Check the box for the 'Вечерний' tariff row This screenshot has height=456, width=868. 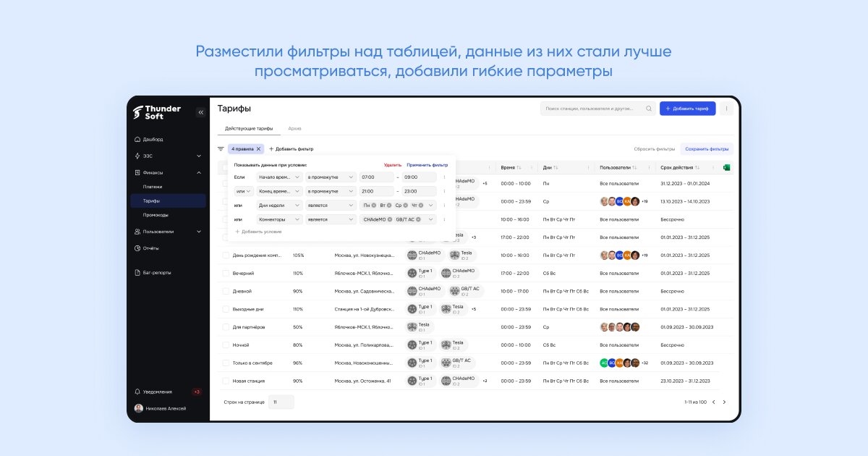click(226, 274)
